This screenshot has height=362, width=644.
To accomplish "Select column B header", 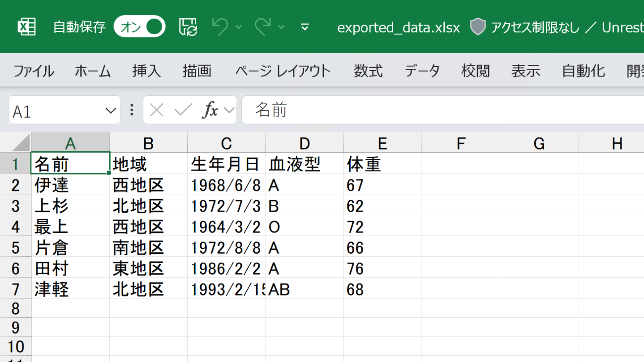I will coord(148,143).
